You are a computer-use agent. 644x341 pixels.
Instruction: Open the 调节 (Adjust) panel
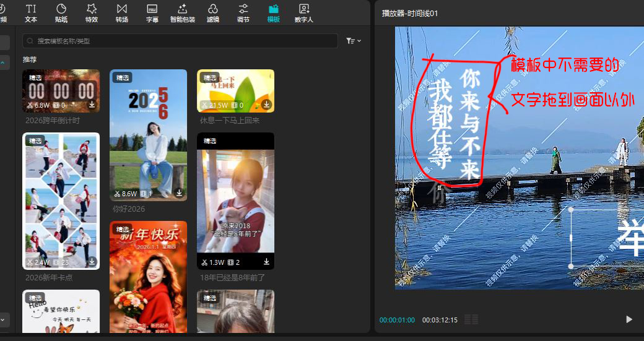click(243, 12)
